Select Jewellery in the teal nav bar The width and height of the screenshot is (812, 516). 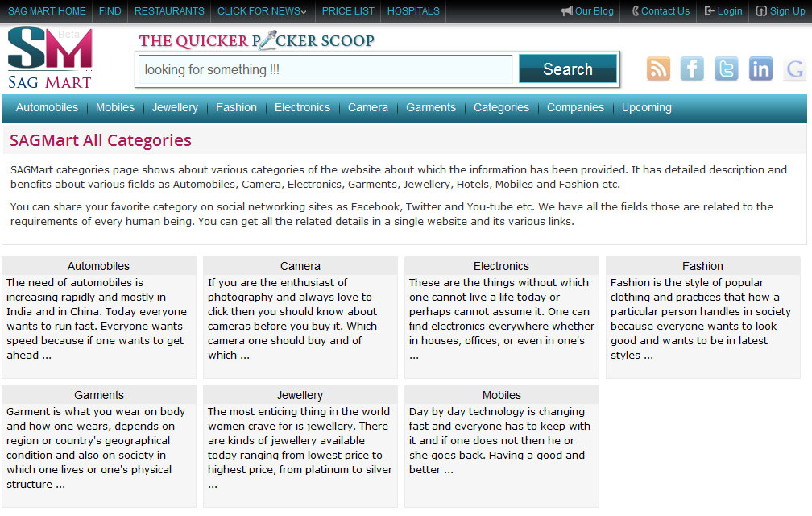pyautogui.click(x=175, y=107)
